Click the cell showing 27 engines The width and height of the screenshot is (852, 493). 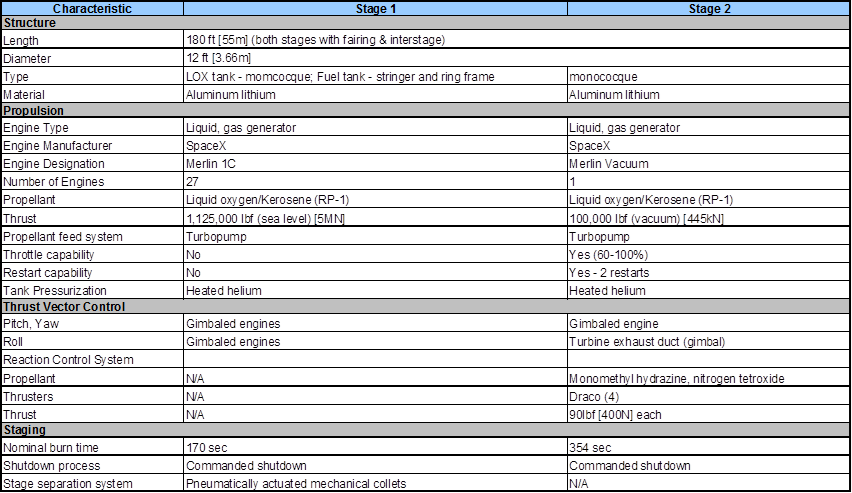click(x=375, y=182)
